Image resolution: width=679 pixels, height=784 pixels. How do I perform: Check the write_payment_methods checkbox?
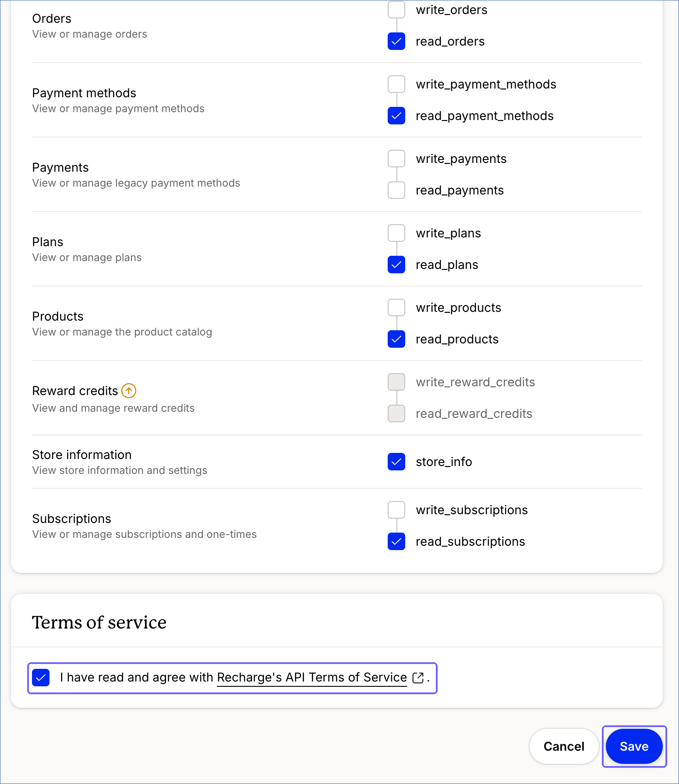[x=396, y=84]
